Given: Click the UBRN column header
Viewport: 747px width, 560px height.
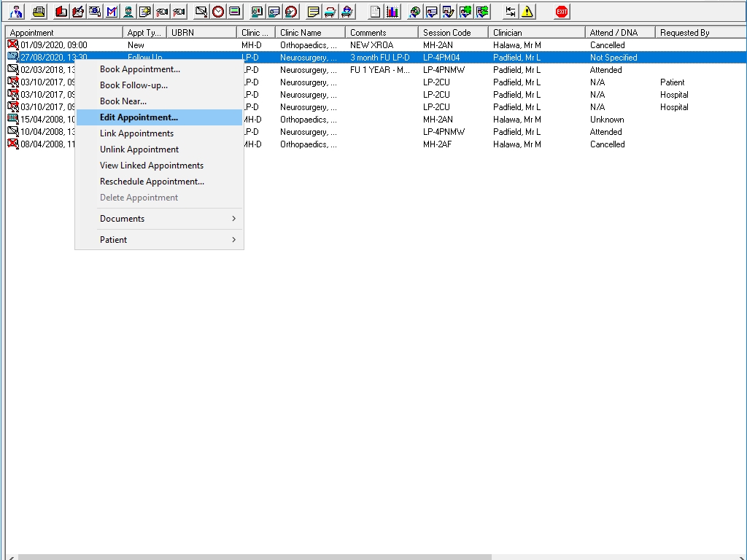Looking at the screenshot, I should coord(201,32).
